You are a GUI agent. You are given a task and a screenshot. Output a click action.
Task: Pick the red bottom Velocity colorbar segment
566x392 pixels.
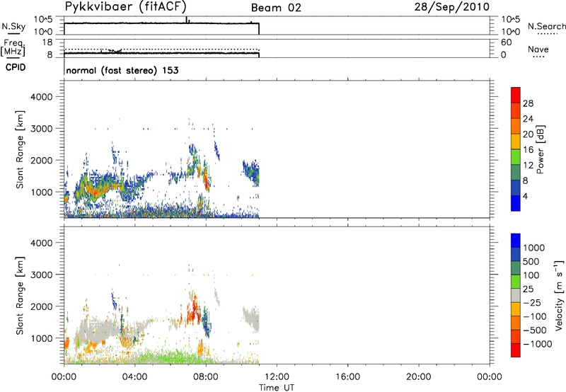point(516,350)
